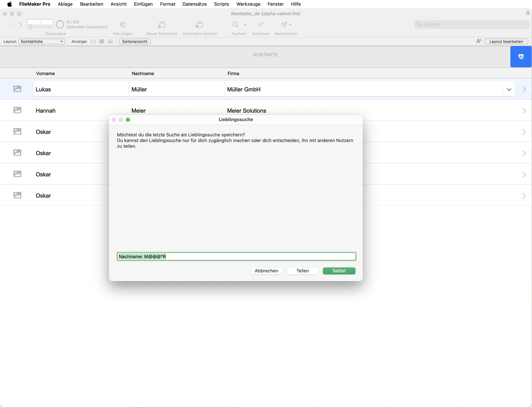The height and width of the screenshot is (408, 532).
Task: Click the Neuer Datensatz toolbar icon
Action: click(162, 25)
